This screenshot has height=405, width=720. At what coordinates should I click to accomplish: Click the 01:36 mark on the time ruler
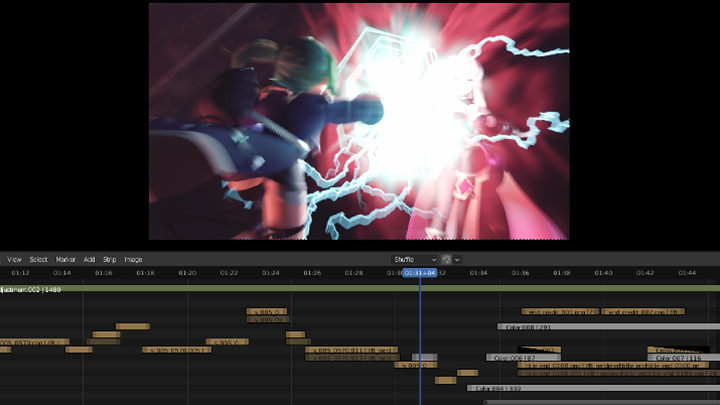coord(520,273)
